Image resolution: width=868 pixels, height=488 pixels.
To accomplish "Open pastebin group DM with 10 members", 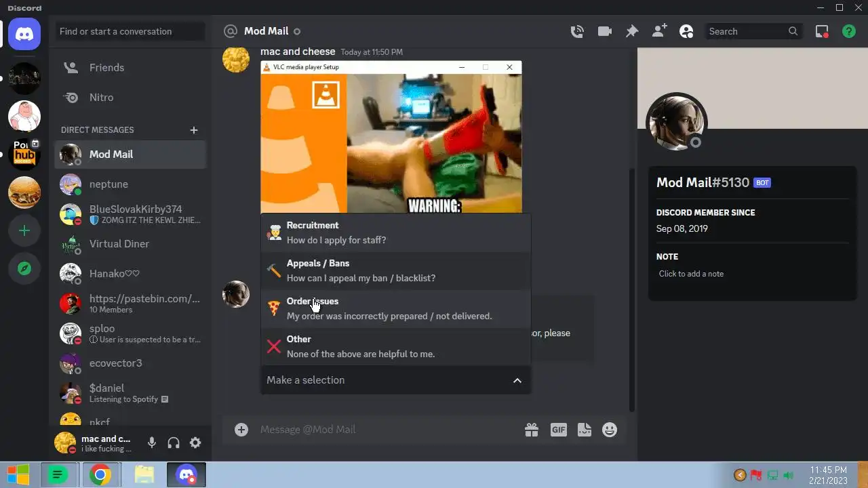I will tap(130, 304).
